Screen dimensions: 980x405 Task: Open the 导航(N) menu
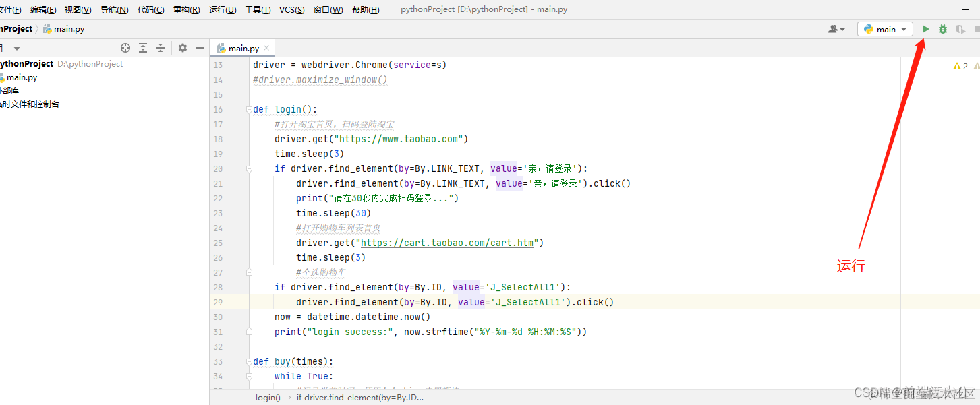[x=114, y=10]
